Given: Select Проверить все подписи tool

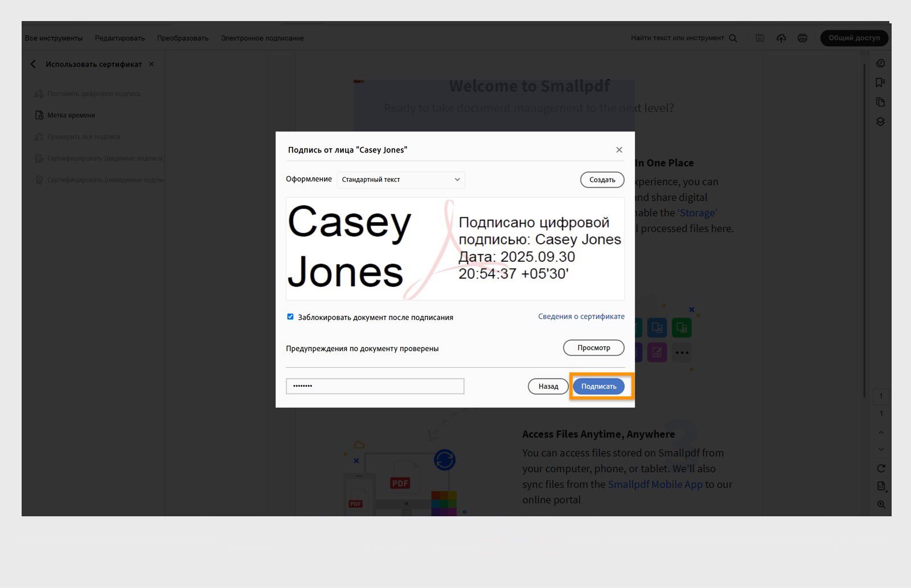Looking at the screenshot, I should (78, 137).
